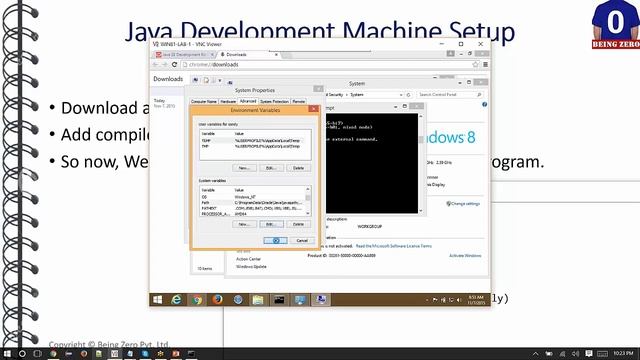Cancel the Environment Variables dialog
This screenshot has width=640, height=360.
302,241
